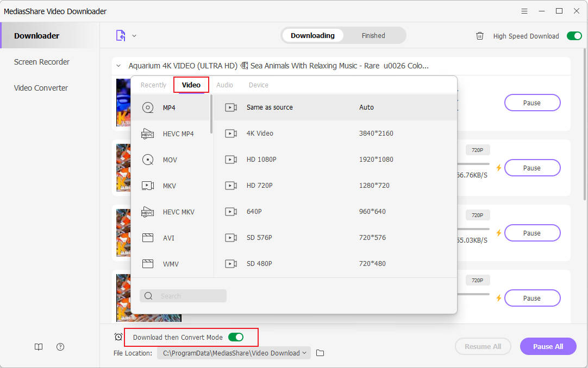The height and width of the screenshot is (368, 588).
Task: Open the user guide book icon
Action: 39,347
